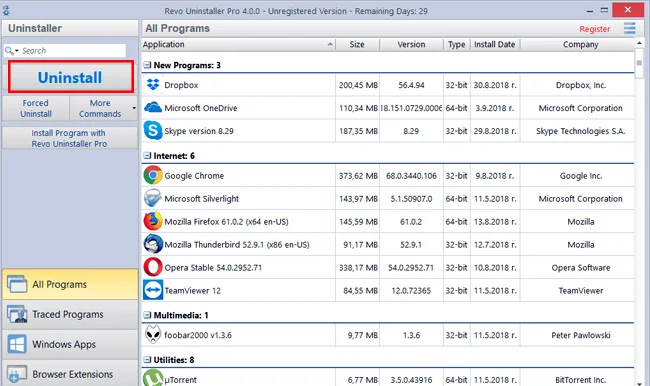The height and width of the screenshot is (386, 650).
Task: Click the 5.1.50907.0 version cell
Action: (411, 199)
